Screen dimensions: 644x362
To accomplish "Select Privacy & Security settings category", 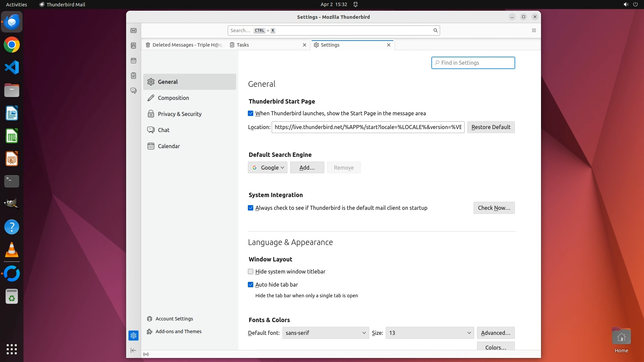I will coord(179,114).
